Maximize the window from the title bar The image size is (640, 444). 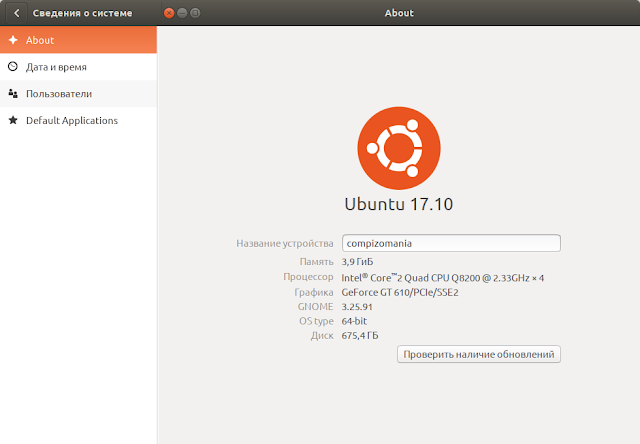195,13
